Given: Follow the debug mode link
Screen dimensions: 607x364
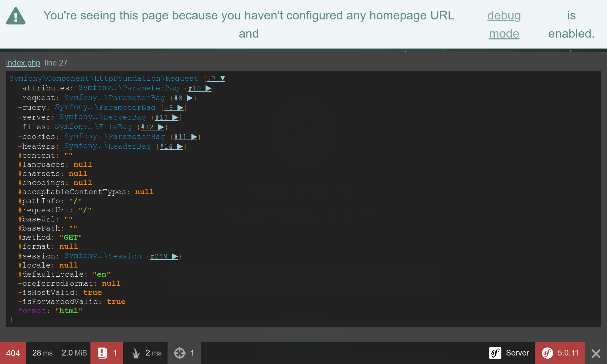Looking at the screenshot, I should click(x=504, y=25).
